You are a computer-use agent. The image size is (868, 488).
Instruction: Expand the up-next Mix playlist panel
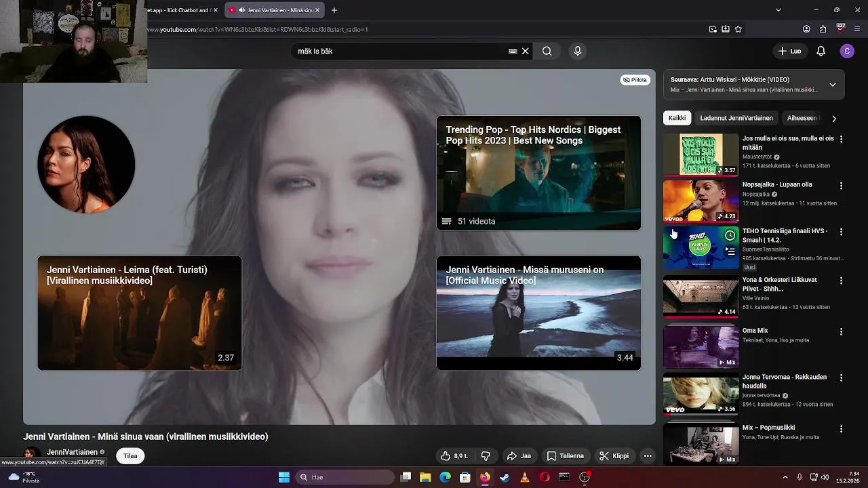point(833,85)
